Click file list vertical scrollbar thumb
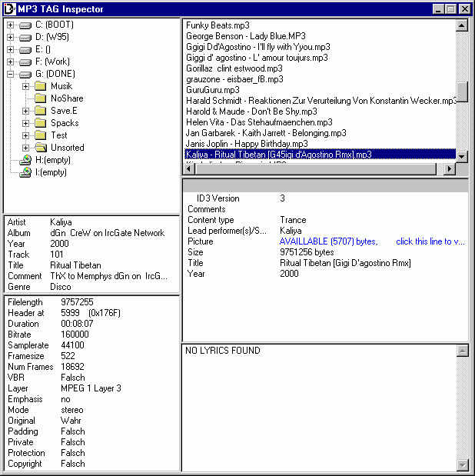The image size is (475, 476). click(462, 92)
